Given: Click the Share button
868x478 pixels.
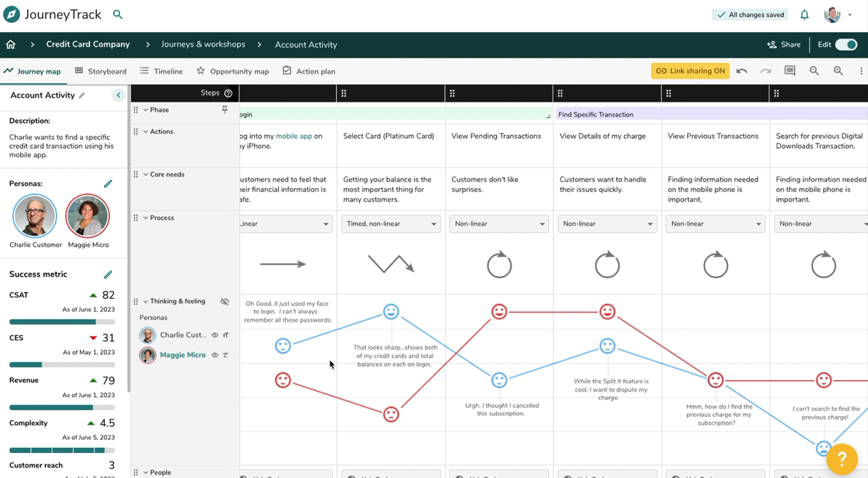Looking at the screenshot, I should (783, 44).
